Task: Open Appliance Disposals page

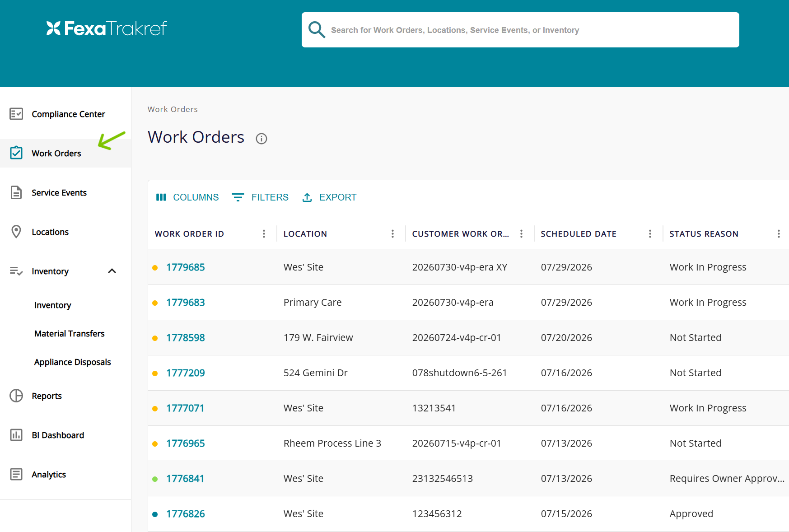Action: coord(73,362)
